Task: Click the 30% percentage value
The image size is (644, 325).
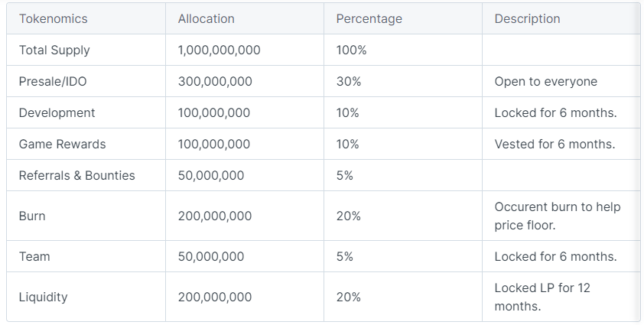Action: pos(348,81)
